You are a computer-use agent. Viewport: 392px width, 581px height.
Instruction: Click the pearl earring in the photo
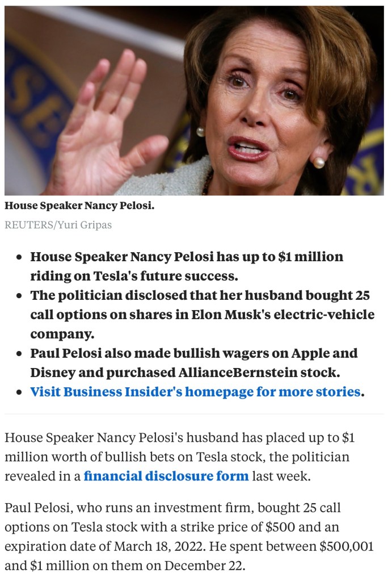319,162
